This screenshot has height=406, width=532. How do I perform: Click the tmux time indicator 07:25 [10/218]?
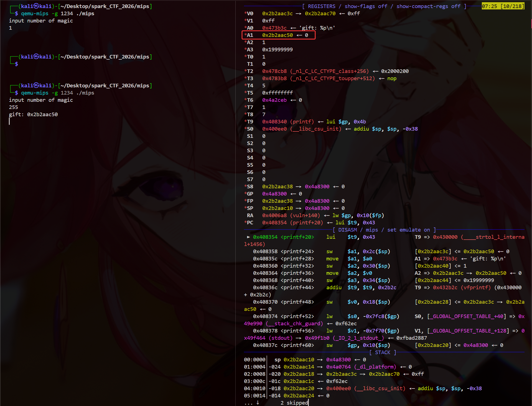503,6
